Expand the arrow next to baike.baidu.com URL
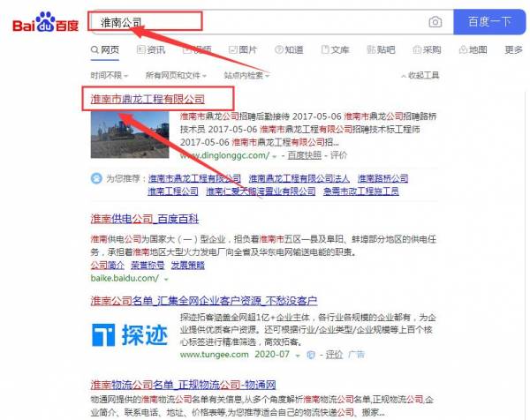Screen dimensions: 530x420 pos(166,279)
